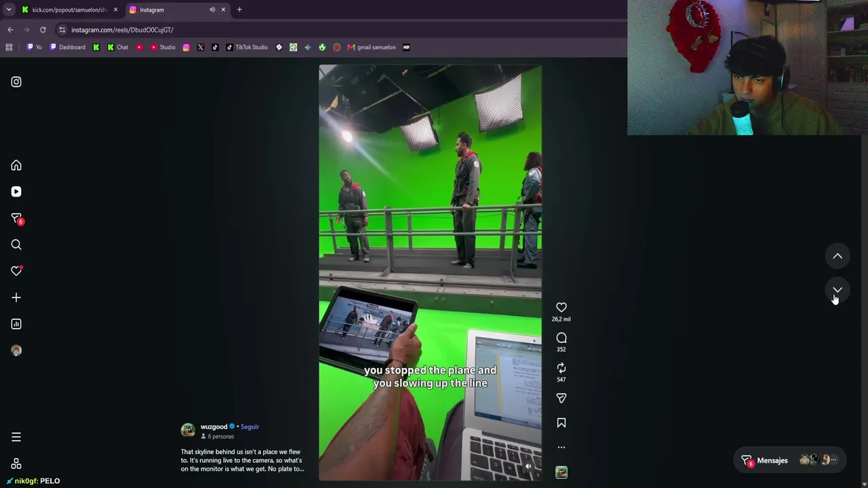This screenshot has width=868, height=488.
Task: Open the reel's audio thumbnail
Action: click(x=561, y=472)
